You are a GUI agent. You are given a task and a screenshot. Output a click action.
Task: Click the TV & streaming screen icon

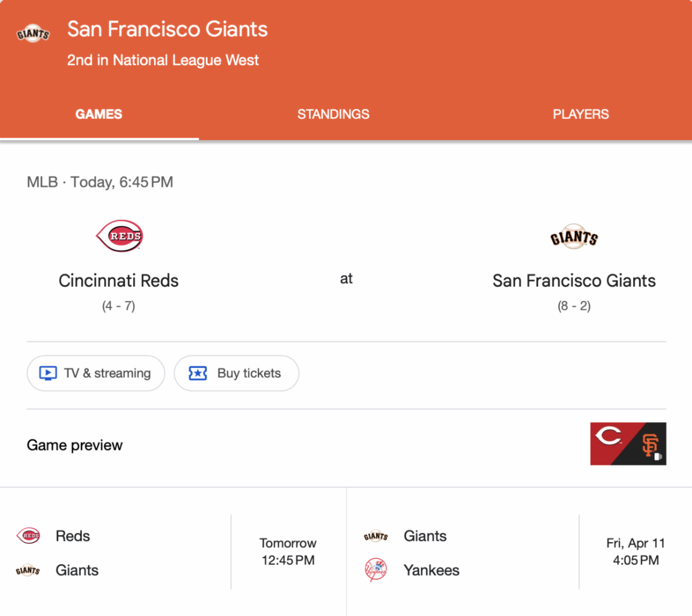pyautogui.click(x=48, y=373)
